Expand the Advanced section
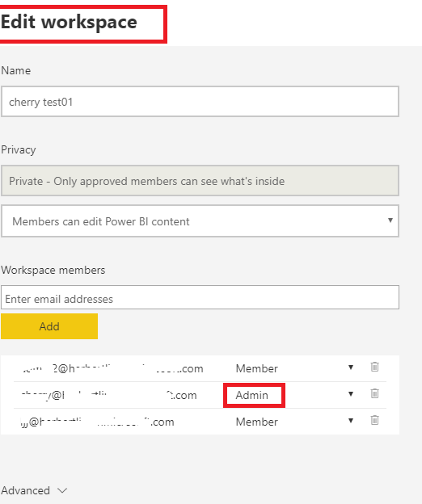The height and width of the screenshot is (504, 422). click(x=34, y=490)
